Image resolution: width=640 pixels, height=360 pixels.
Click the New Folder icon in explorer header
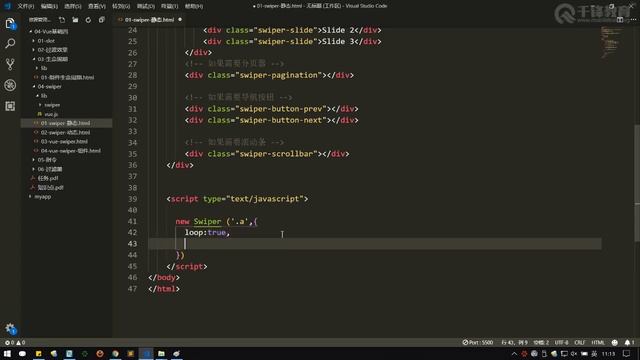tap(75, 20)
